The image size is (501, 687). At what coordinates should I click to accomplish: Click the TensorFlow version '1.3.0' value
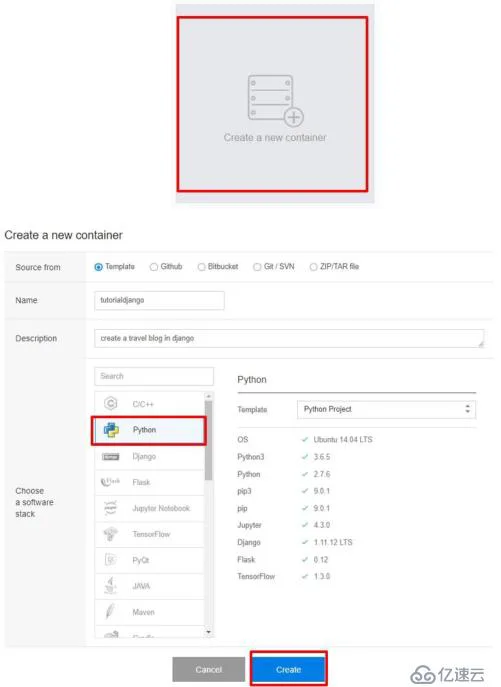coord(322,576)
